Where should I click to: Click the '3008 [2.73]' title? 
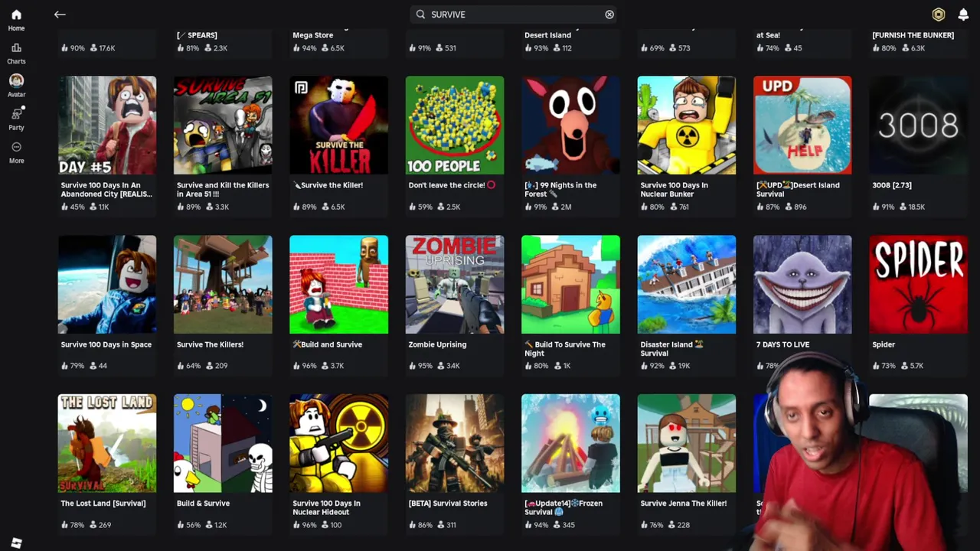[892, 185]
